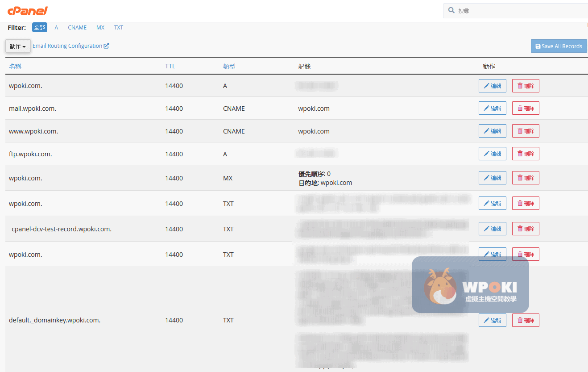Screen dimensions: 588x372
Task: Sort records by TTL column header
Action: click(170, 66)
